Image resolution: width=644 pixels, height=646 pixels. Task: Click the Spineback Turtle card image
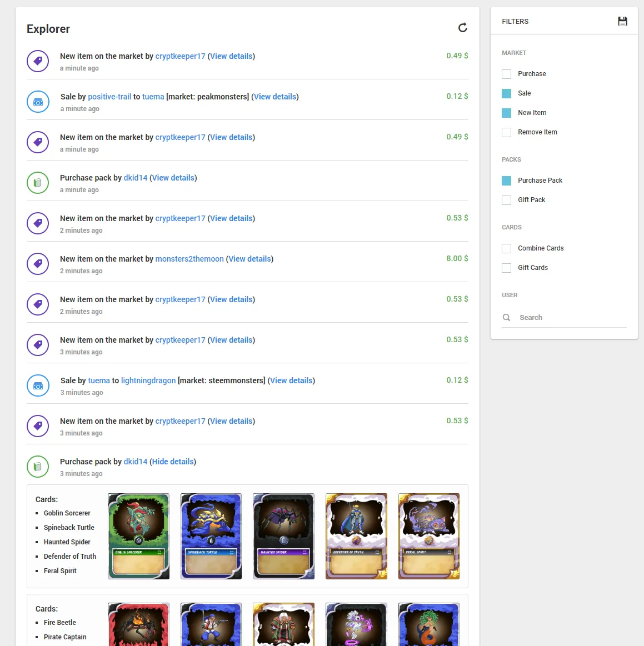click(211, 536)
